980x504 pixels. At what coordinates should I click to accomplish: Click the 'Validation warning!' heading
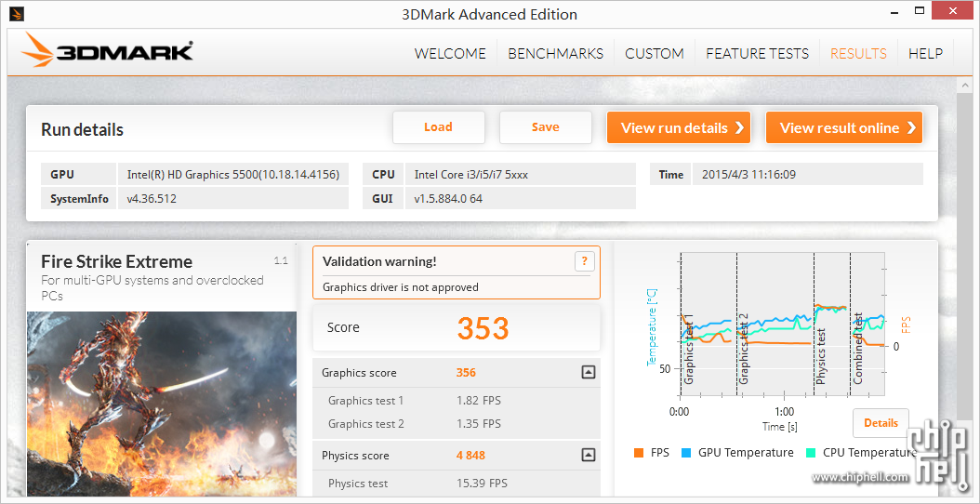tap(379, 261)
